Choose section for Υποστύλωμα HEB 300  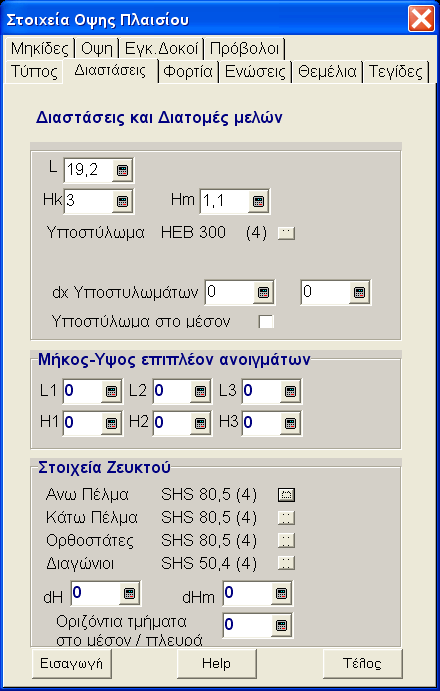click(286, 233)
